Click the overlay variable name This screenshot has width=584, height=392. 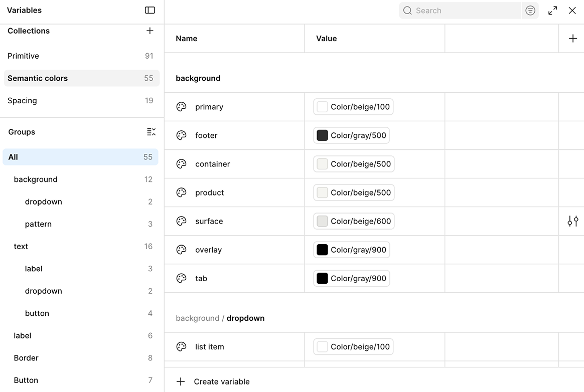[x=209, y=250]
